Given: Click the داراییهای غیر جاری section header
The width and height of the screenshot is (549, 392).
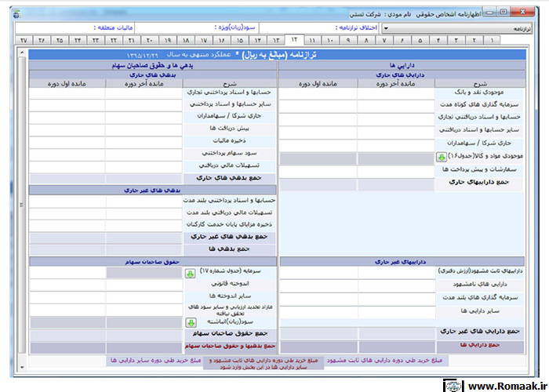Looking at the screenshot, I should pos(402,261).
